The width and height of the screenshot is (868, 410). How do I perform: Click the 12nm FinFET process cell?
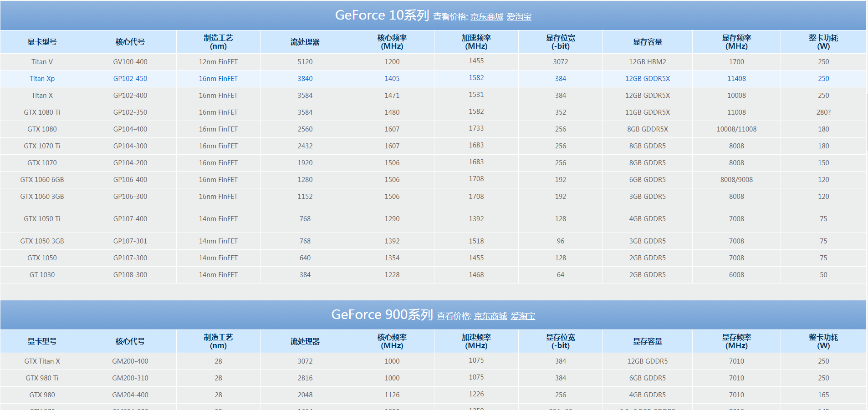click(x=218, y=62)
